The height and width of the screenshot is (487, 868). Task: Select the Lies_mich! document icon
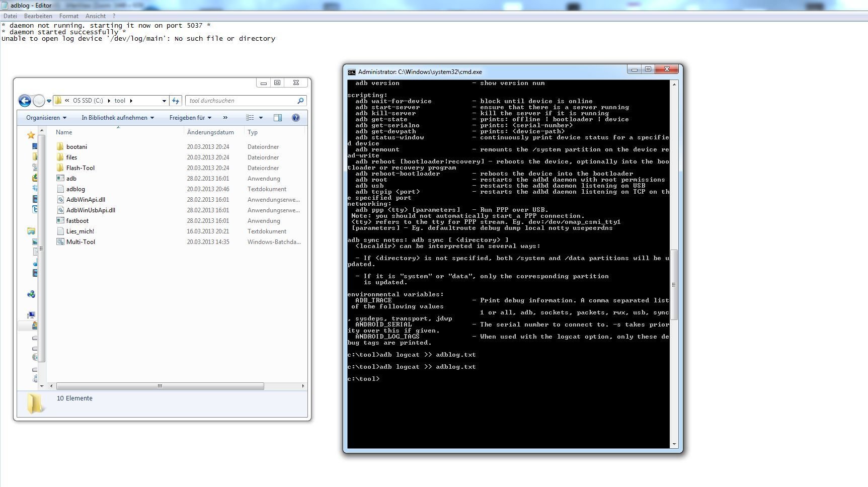pos(60,231)
